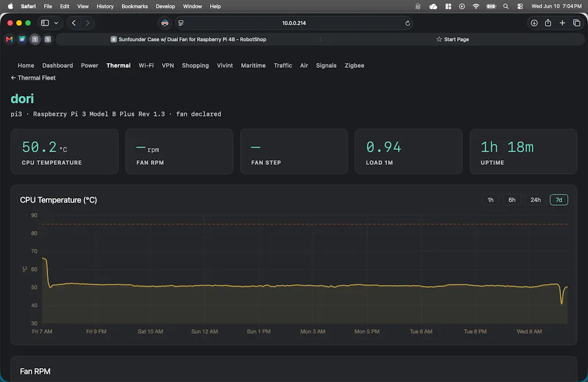This screenshot has height=382, width=588.
Task: Switch to the Sunfounder Case RobotShop tab
Action: click(188, 40)
